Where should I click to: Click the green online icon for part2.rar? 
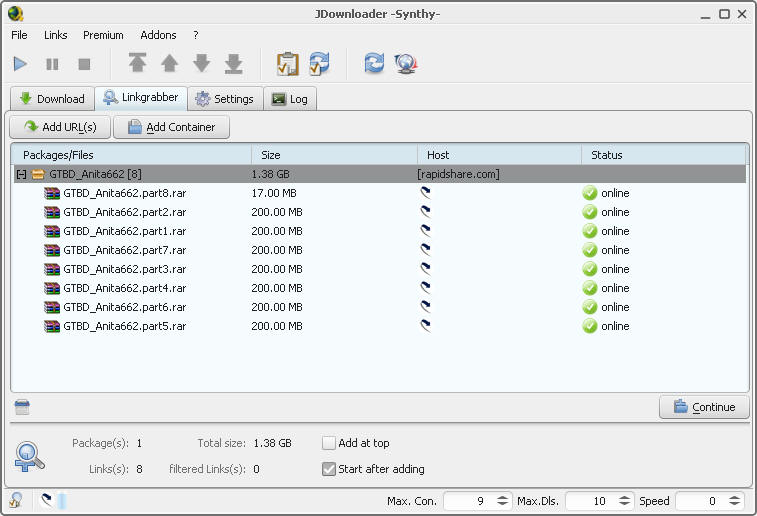589,212
